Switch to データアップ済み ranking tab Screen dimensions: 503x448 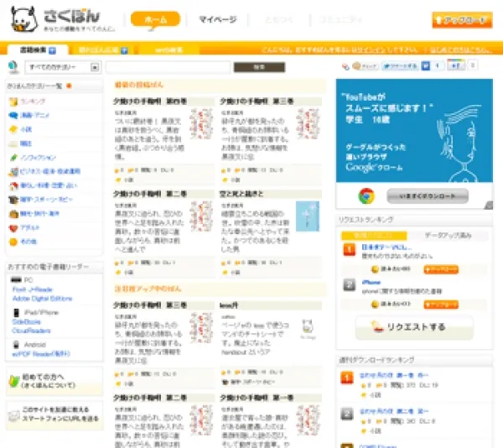(449, 236)
